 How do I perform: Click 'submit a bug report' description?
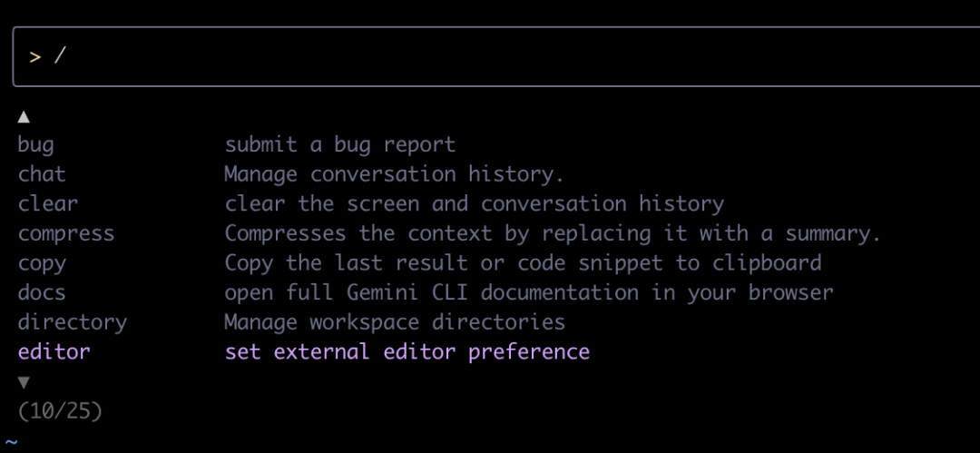pos(340,144)
